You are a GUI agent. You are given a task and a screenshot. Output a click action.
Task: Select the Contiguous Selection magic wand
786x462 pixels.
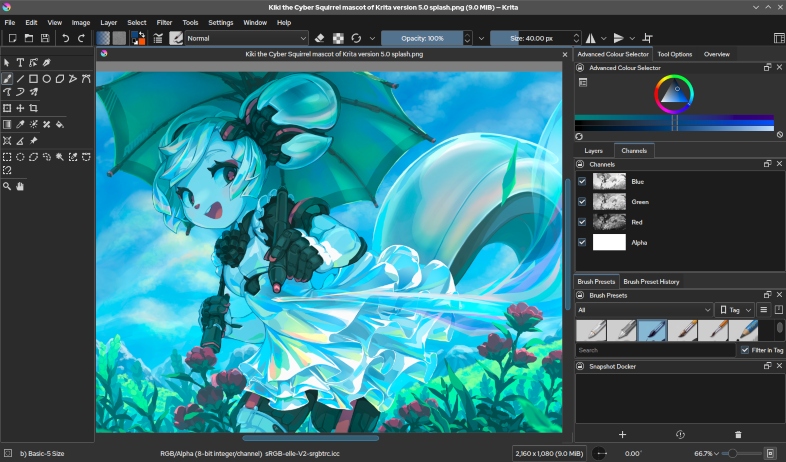[60, 157]
